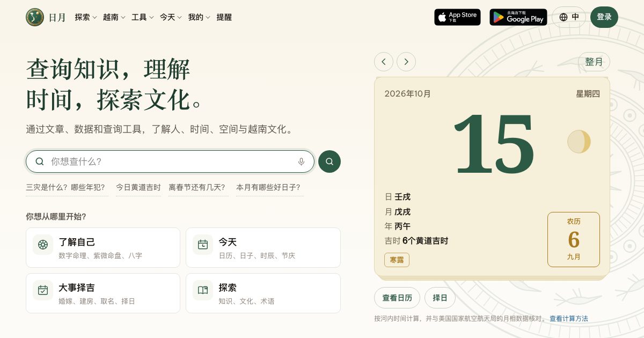Expand the 工具 navigation menu
The image size is (644, 338).
pos(143,17)
